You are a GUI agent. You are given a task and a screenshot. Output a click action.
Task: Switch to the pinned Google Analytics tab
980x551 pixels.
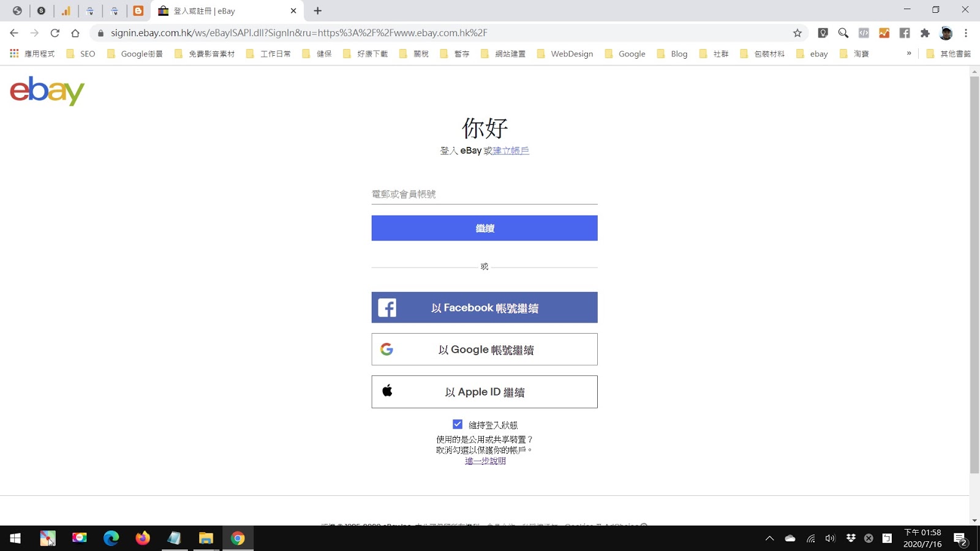tap(66, 10)
